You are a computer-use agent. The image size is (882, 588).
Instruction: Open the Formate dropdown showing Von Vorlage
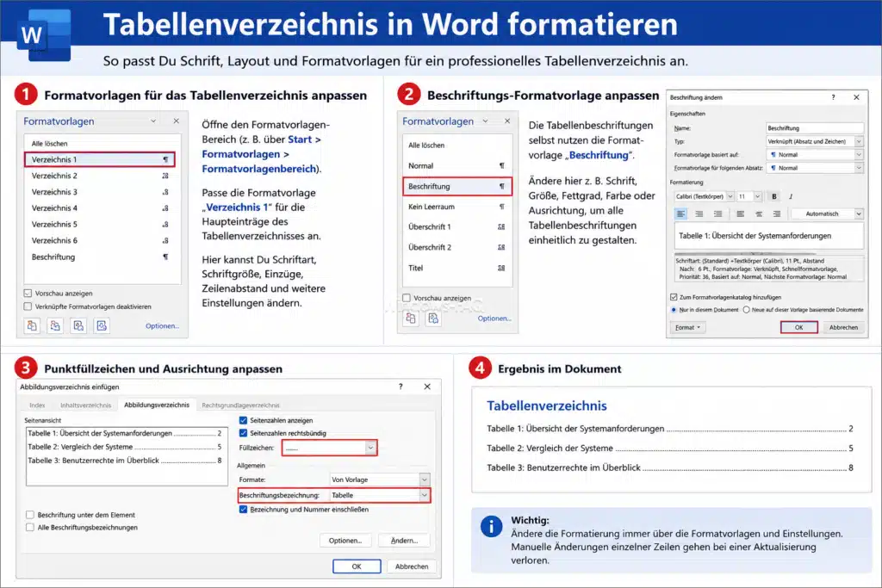[x=425, y=480]
